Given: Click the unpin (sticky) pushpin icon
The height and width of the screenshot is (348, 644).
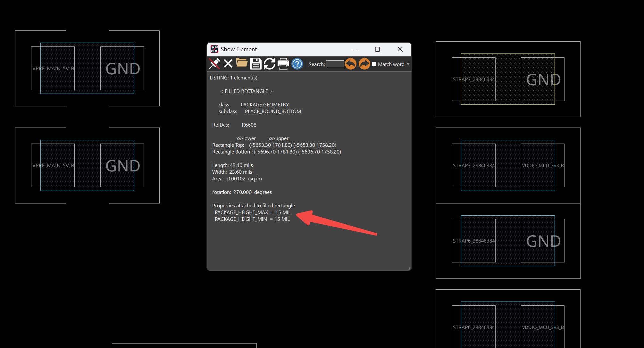Looking at the screenshot, I should [x=214, y=64].
